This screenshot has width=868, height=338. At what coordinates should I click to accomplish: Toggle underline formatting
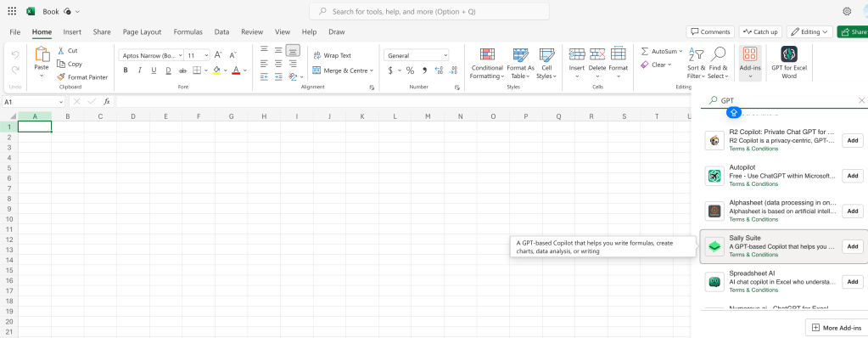coord(154,70)
